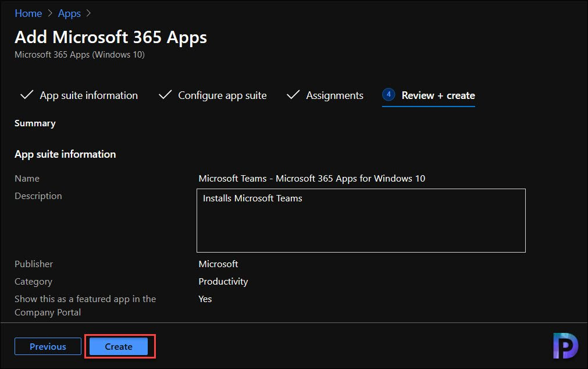The height and width of the screenshot is (369, 588).
Task: Click the Publisher field label
Action: [34, 264]
